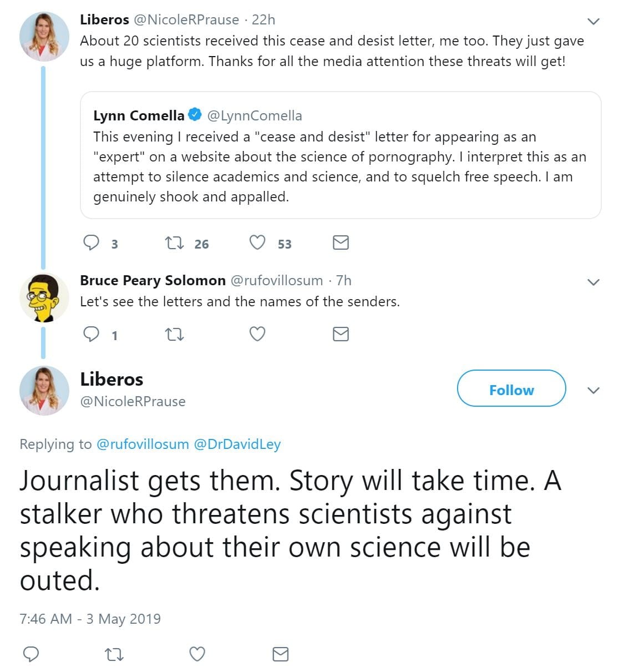Open @DrDavidLey mention link
619x672 pixels.
pos(237,444)
